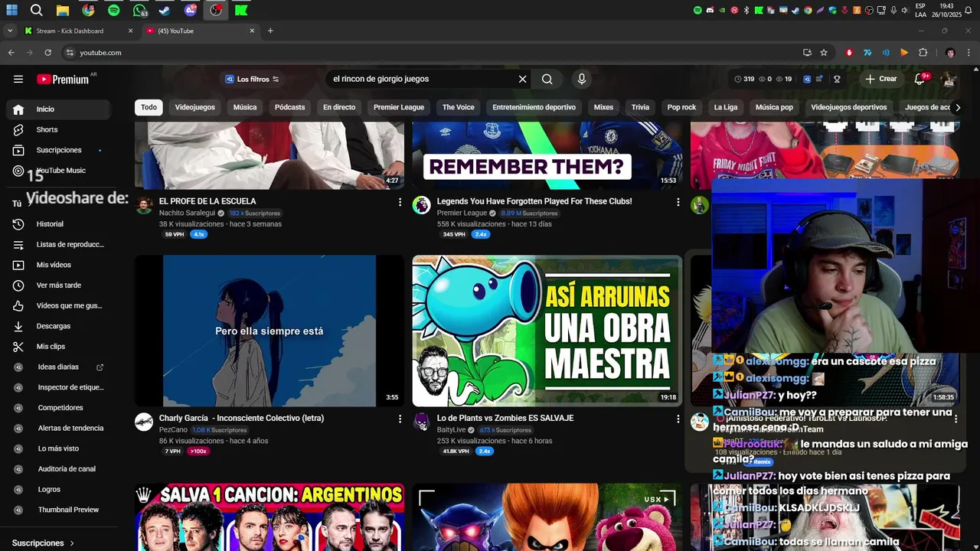
Task: Open Descargas in the sidebar
Action: click(60, 326)
